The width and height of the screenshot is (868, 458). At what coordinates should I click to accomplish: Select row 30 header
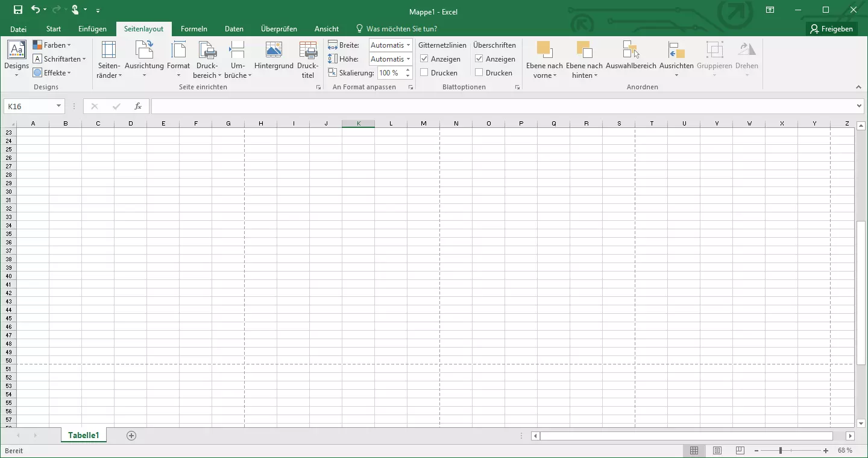[8, 191]
